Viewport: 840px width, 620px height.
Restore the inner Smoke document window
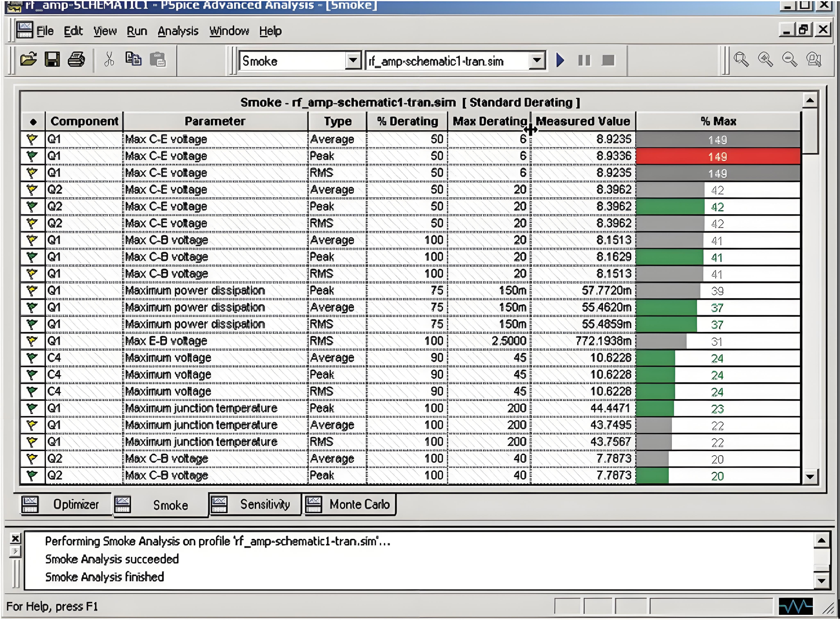tap(803, 29)
